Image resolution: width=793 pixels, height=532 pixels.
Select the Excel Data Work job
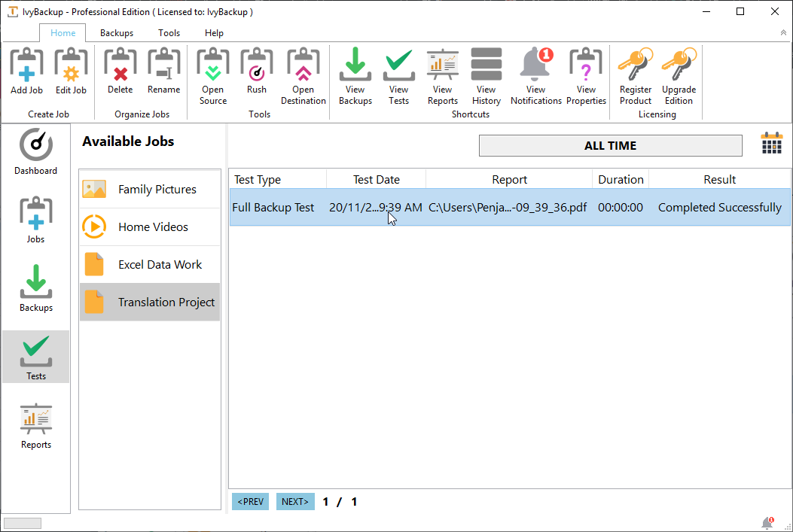click(150, 265)
